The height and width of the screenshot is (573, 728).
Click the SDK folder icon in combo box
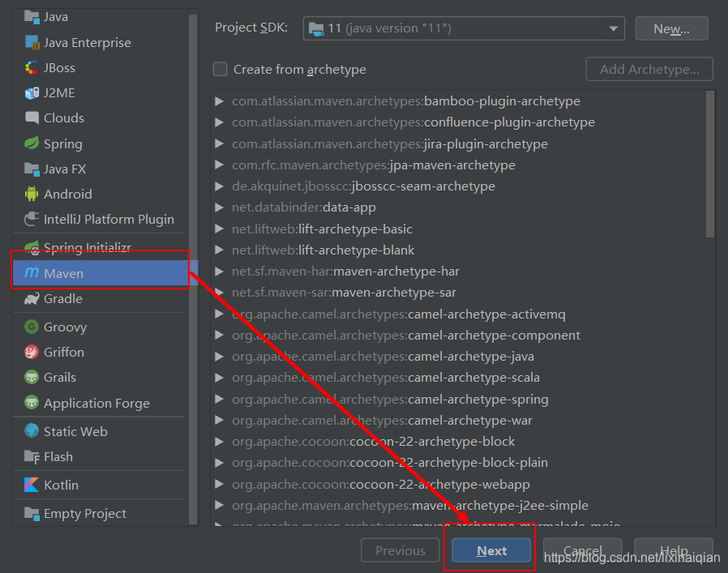point(316,29)
